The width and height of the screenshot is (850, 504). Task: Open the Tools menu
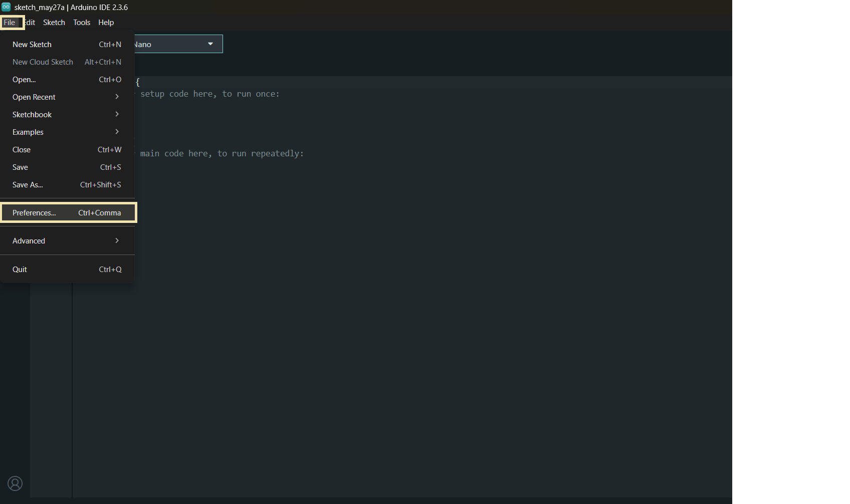(82, 23)
